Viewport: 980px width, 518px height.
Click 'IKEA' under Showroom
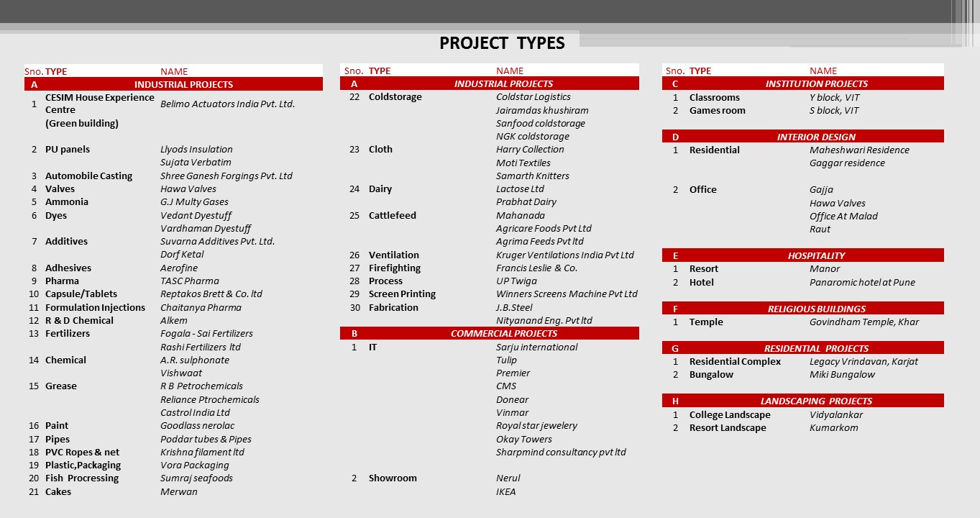tap(506, 492)
